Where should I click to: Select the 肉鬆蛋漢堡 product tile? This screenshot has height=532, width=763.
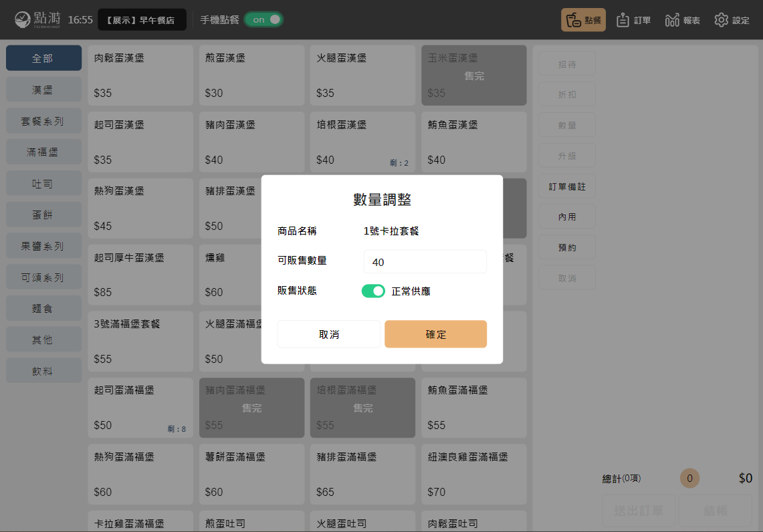(x=140, y=76)
